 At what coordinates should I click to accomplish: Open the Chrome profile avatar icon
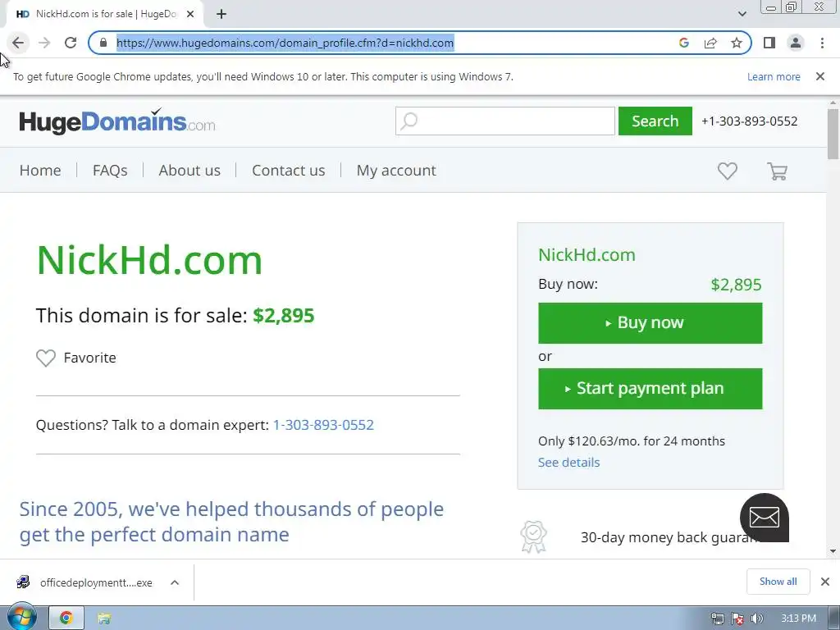796,43
